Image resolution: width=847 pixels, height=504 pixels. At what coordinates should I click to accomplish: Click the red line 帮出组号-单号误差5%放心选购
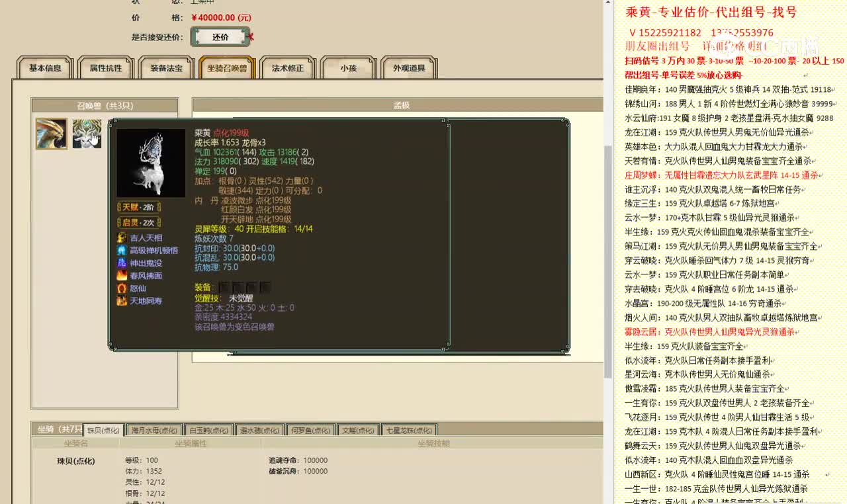684,75
